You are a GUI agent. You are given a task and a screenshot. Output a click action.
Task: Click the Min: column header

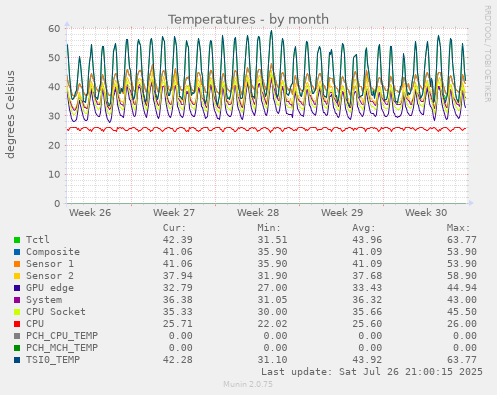point(269,228)
